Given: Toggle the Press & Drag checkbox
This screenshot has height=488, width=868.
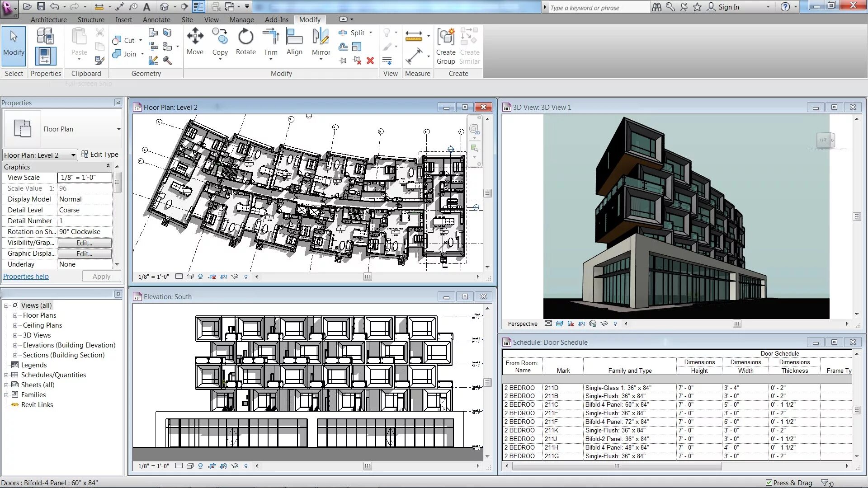Looking at the screenshot, I should point(769,483).
